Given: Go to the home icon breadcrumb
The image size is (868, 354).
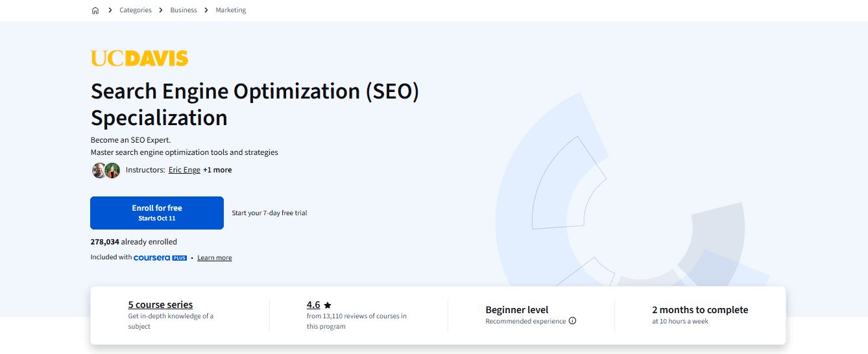Looking at the screenshot, I should (95, 10).
